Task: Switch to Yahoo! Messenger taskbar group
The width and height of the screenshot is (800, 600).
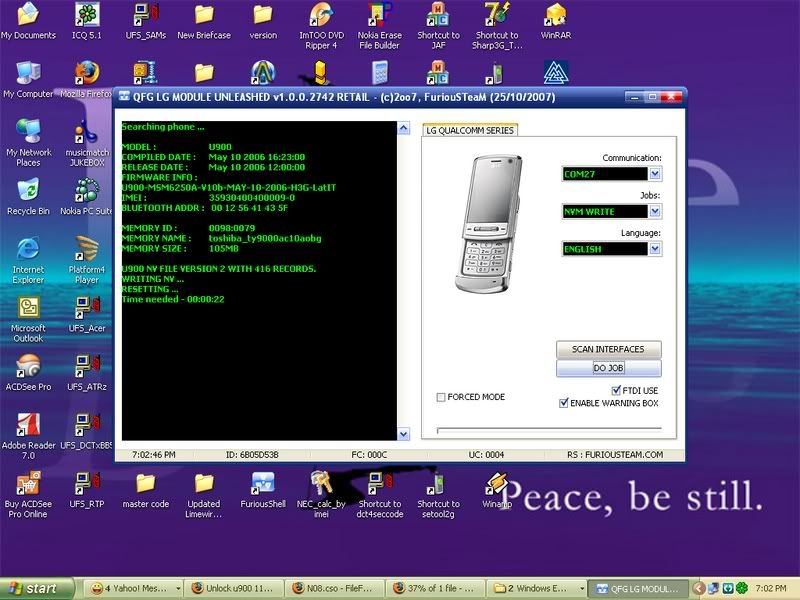Action: (x=133, y=588)
